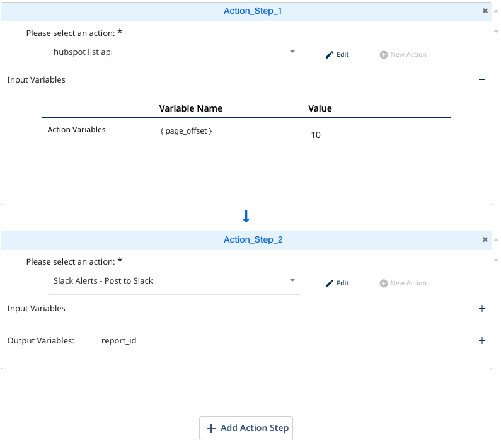Select the Action_Step_2 header title
The width and height of the screenshot is (501, 448).
[x=252, y=239]
